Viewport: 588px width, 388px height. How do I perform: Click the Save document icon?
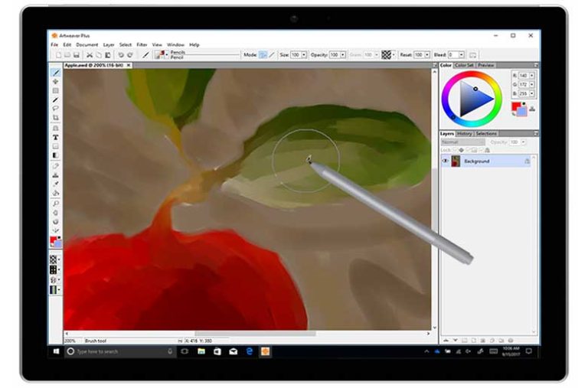[77, 55]
